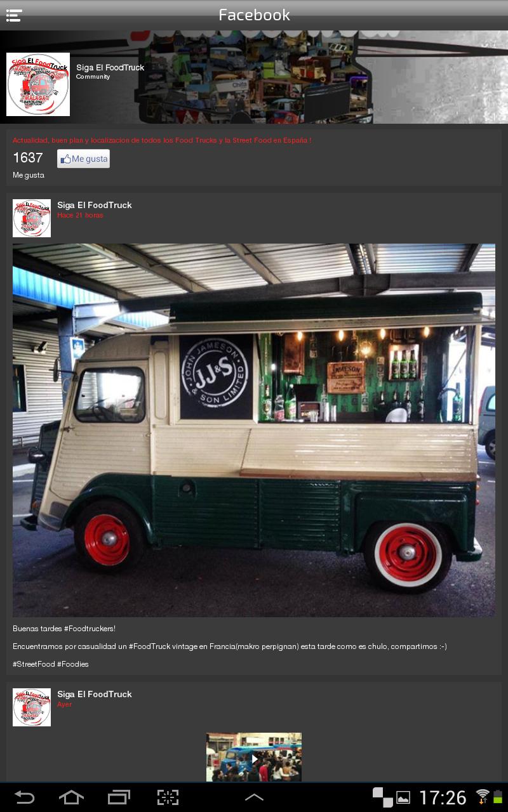The height and width of the screenshot is (812, 508).
Task: Tap the screenshot capture icon in navigation bar
Action: pyautogui.click(x=168, y=797)
